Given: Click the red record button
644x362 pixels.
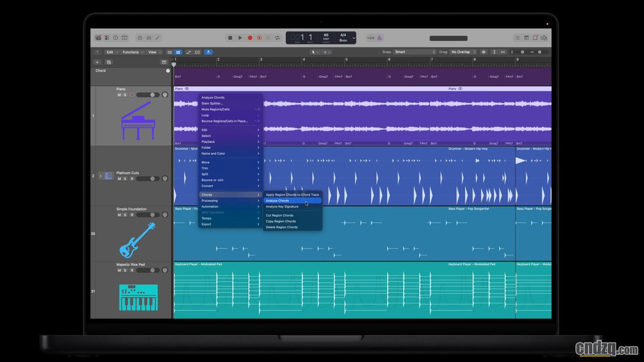Looking at the screenshot, I should tap(250, 38).
